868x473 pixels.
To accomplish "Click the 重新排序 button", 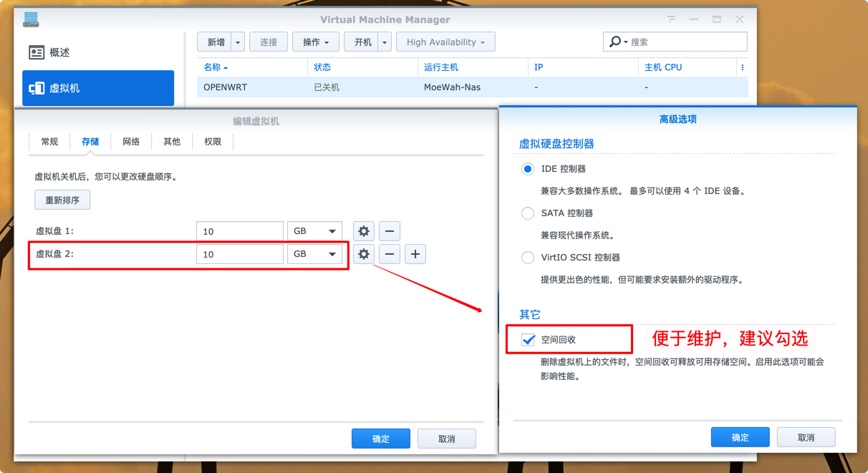I will (62, 200).
